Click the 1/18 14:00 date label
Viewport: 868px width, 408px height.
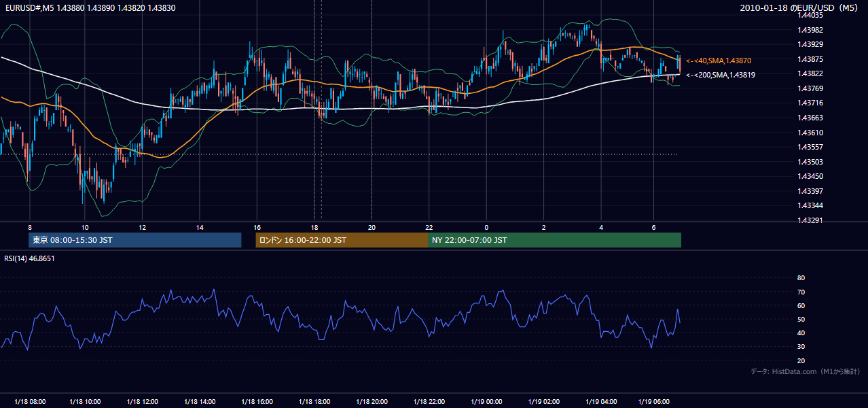coord(200,402)
